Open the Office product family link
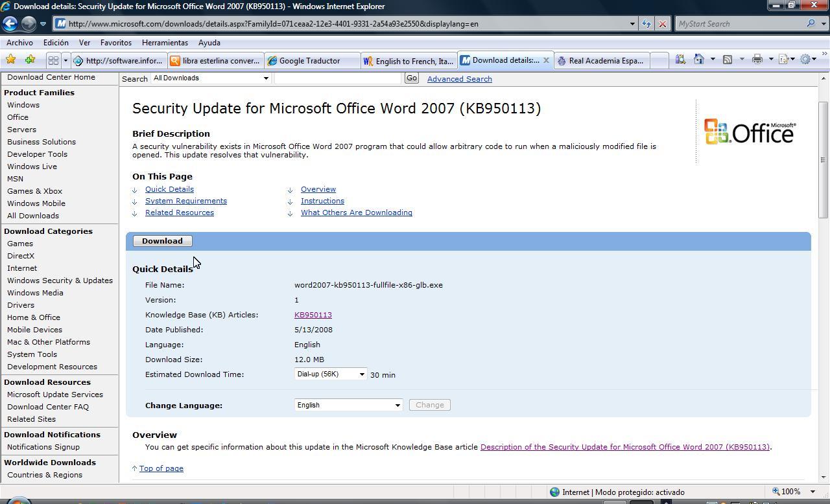The height and width of the screenshot is (504, 830). coord(18,117)
